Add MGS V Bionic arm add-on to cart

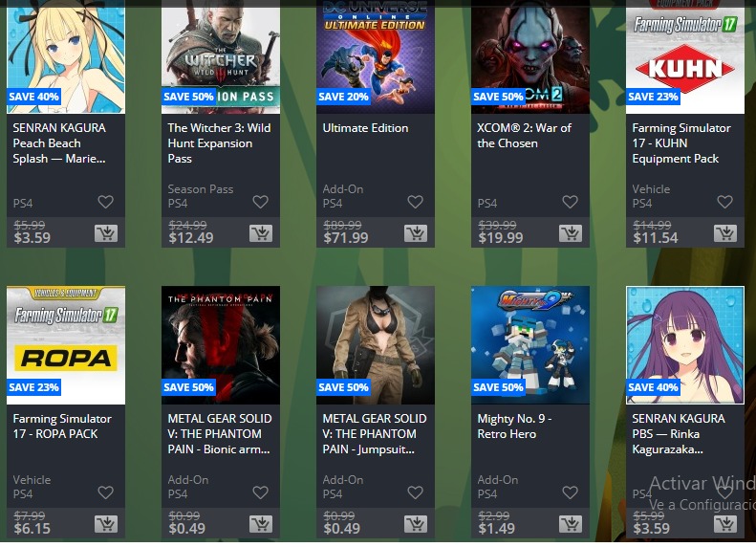point(261,524)
